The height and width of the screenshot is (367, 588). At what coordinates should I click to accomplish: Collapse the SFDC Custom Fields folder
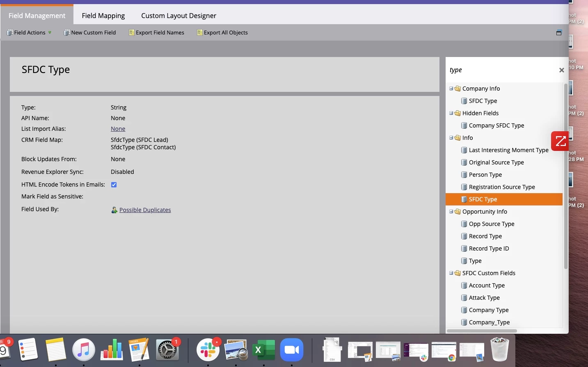[x=451, y=273]
